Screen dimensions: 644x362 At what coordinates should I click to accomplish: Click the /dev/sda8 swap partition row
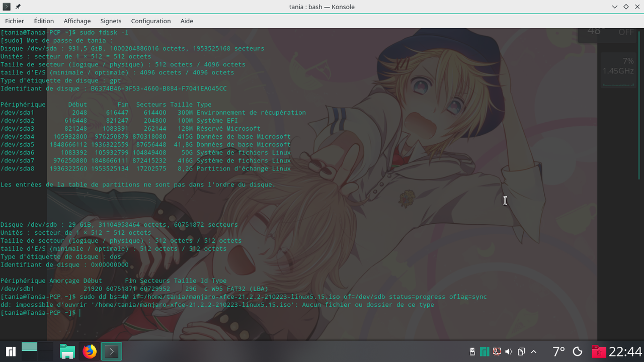pos(145,169)
